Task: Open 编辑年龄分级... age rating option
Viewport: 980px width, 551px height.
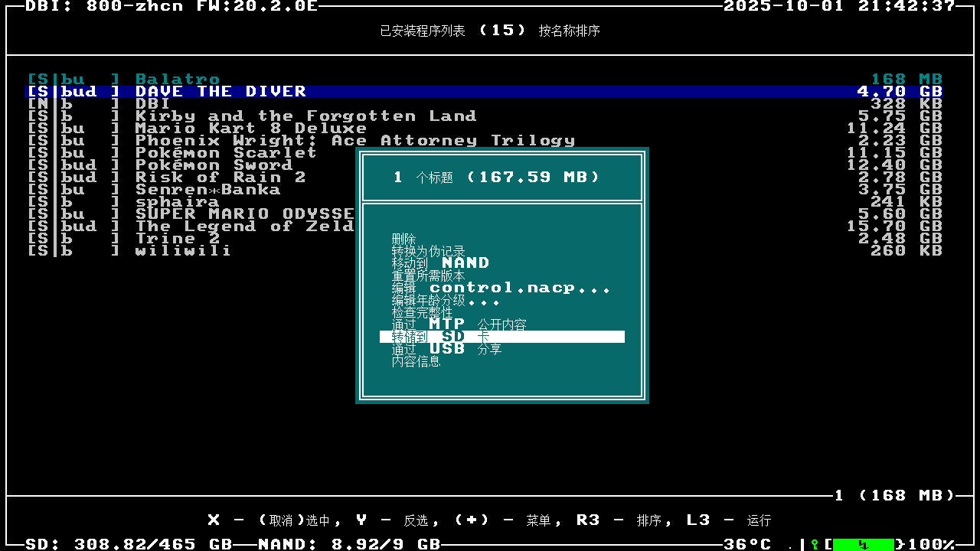Action: pos(445,300)
